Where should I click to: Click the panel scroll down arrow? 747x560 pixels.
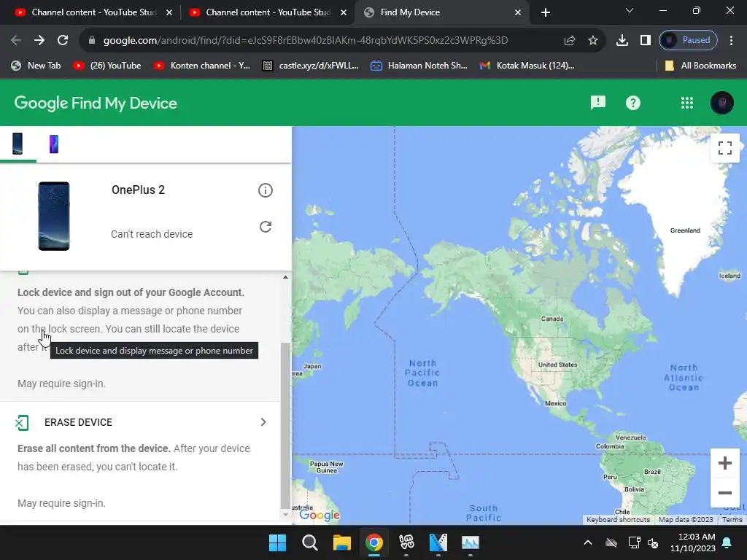coord(285,514)
